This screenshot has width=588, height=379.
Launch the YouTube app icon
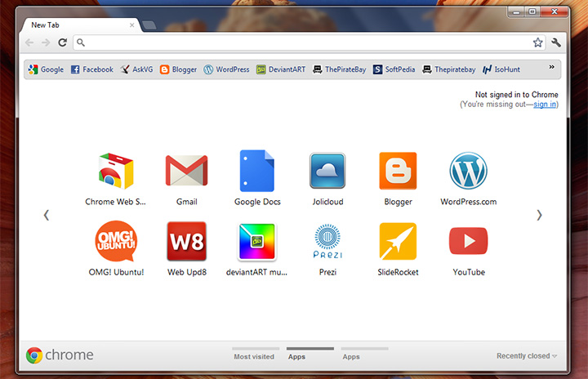pos(468,242)
